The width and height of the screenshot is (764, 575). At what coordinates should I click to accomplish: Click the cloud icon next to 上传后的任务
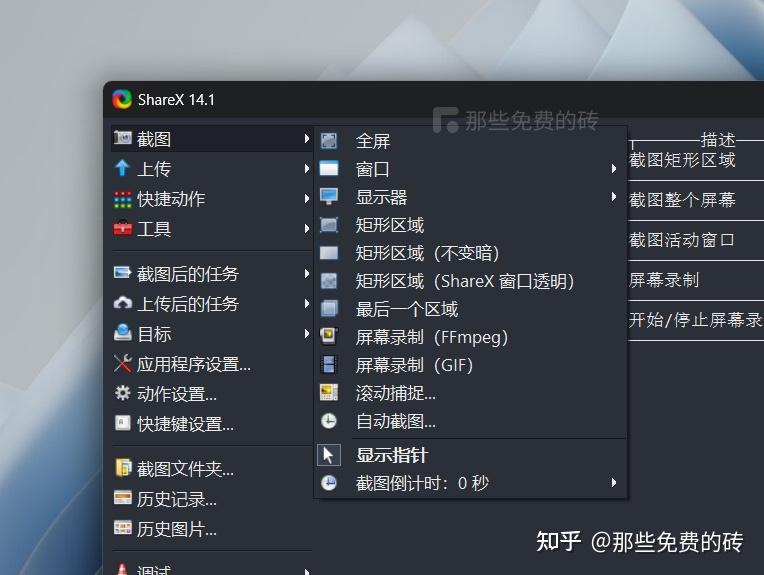122,303
